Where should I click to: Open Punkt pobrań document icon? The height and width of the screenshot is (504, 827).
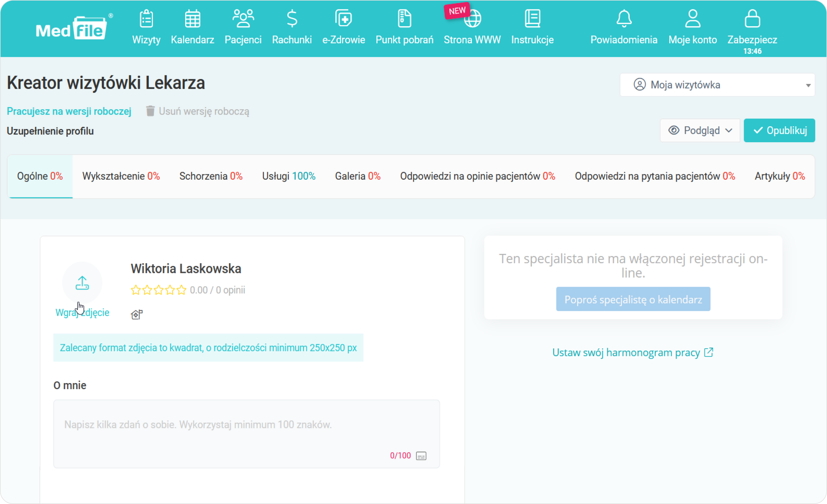click(404, 18)
